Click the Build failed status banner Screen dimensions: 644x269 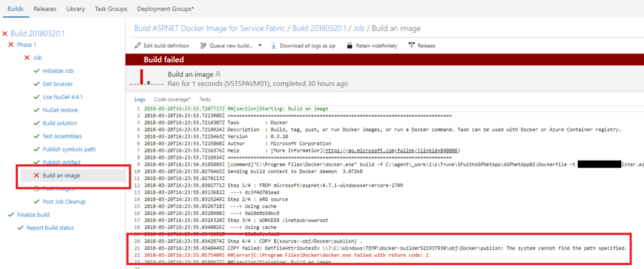[x=384, y=60]
